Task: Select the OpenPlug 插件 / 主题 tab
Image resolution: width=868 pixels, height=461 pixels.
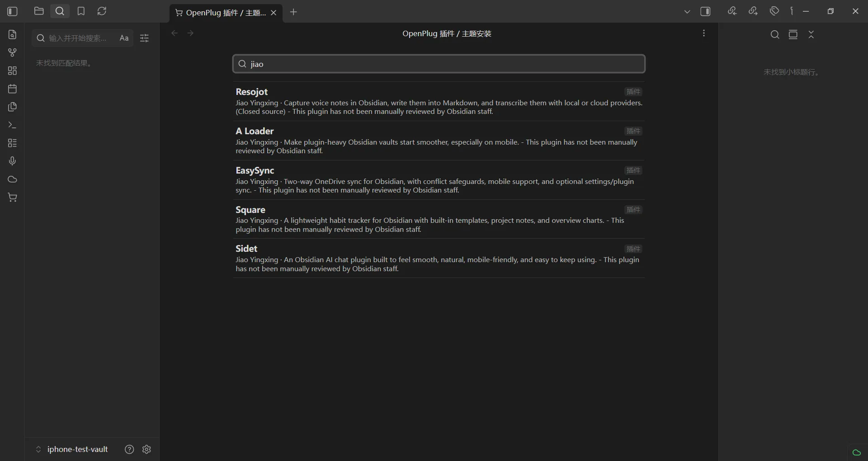Action: (x=221, y=13)
